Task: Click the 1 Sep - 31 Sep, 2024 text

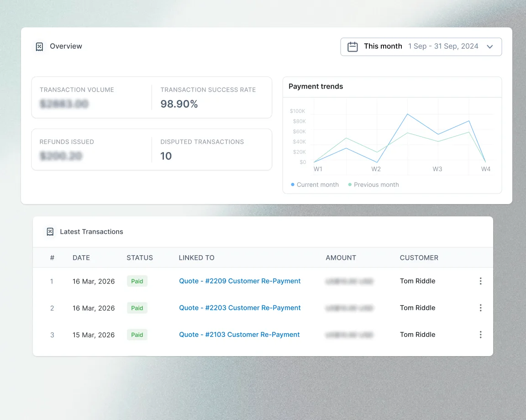Action: point(443,46)
